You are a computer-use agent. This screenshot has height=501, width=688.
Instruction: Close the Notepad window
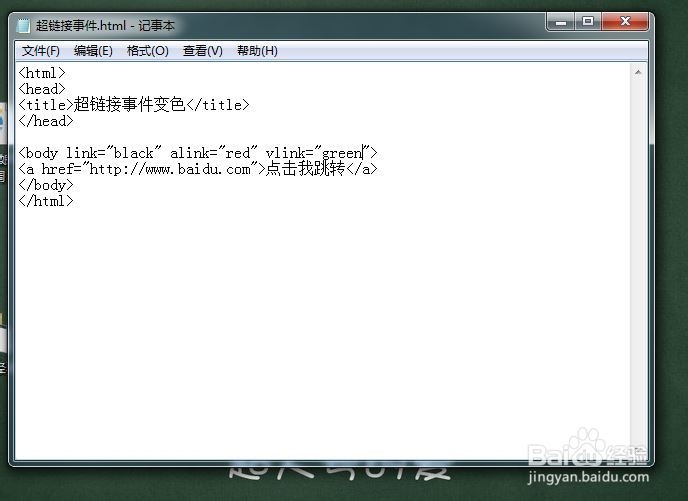pos(625,21)
